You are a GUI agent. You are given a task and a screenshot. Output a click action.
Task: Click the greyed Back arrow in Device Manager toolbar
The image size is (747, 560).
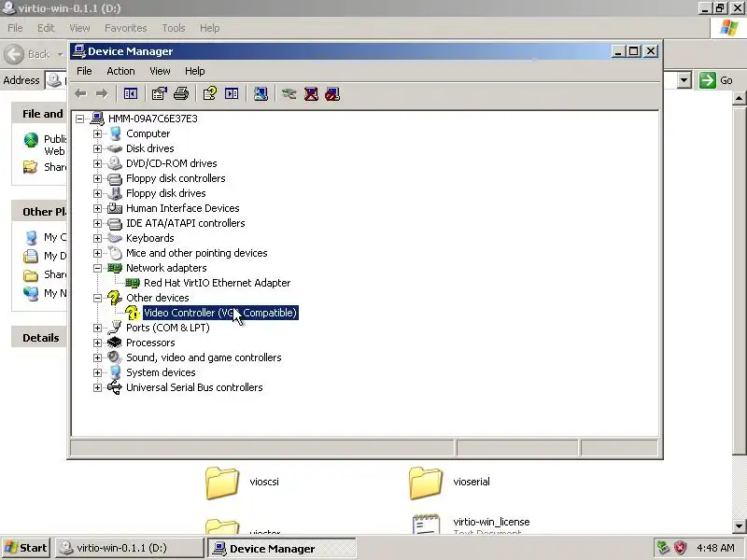80,94
